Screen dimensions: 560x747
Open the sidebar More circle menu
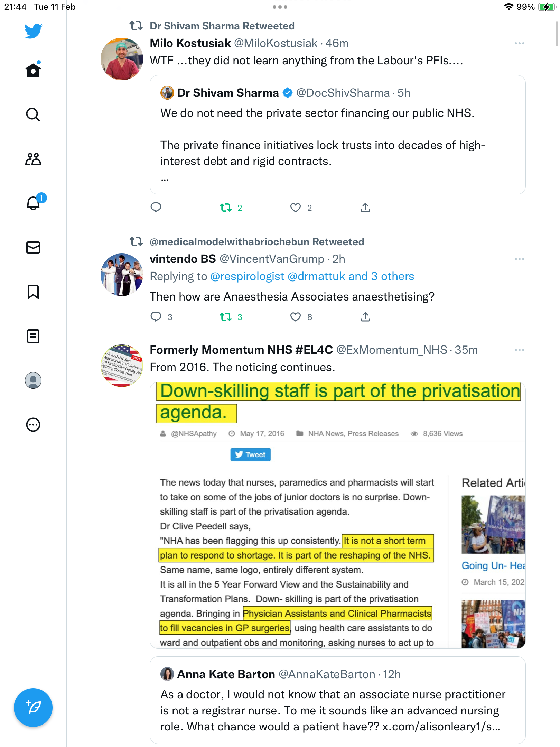(33, 425)
